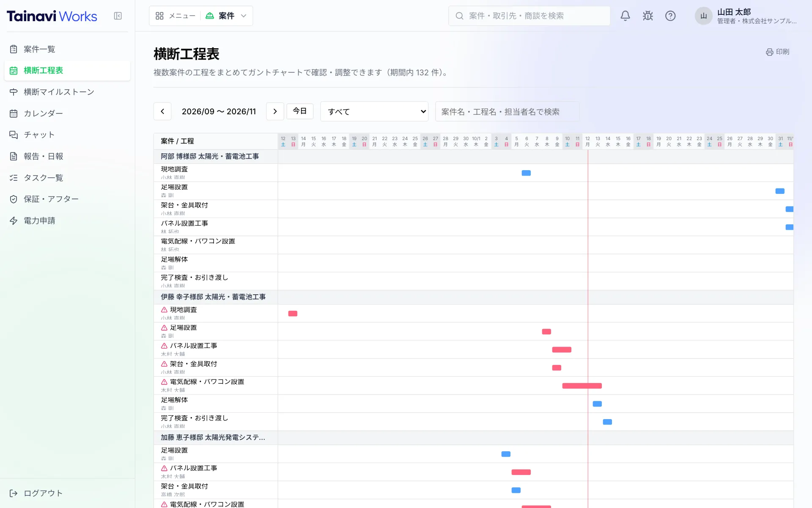Click red bar for 加藤 パネル設置工事
Viewport: 812px width, 508px height.
point(521,472)
